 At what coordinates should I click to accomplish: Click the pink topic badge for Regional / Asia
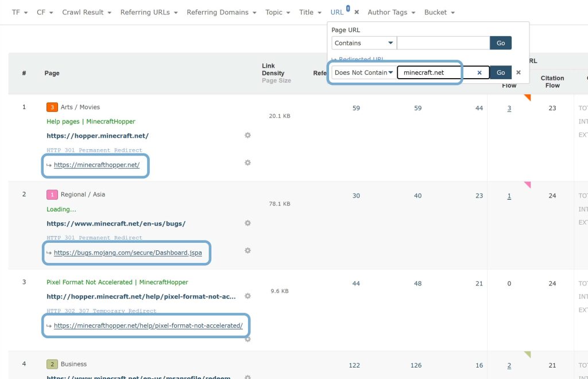(x=52, y=195)
